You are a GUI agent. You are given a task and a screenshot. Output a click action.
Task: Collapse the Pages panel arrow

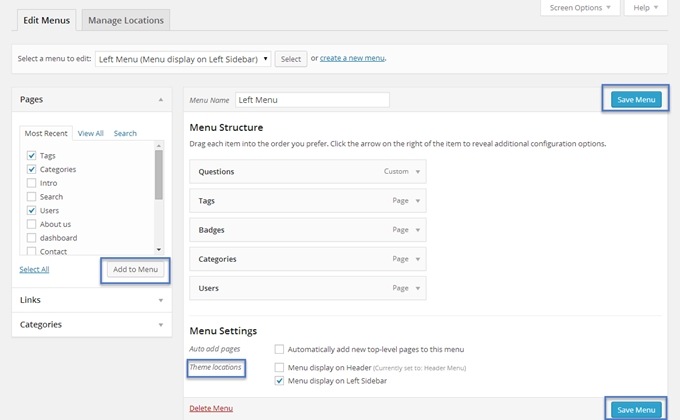[x=160, y=100]
